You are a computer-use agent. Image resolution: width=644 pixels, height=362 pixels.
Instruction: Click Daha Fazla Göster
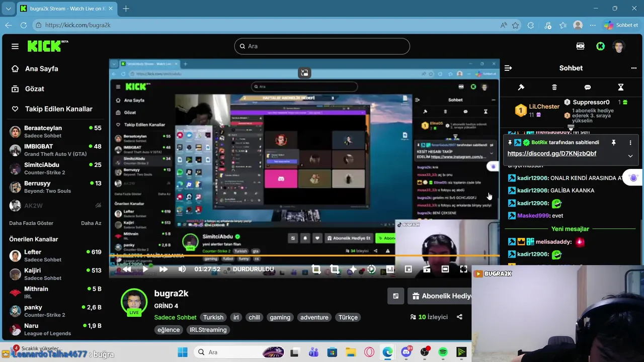pyautogui.click(x=31, y=223)
